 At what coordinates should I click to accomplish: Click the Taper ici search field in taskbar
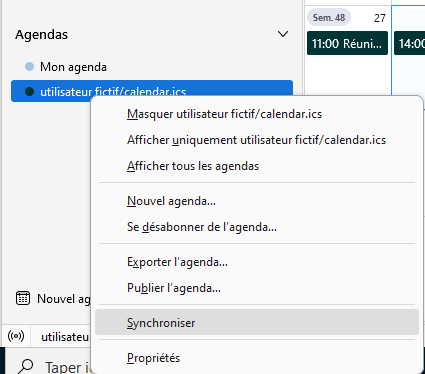(x=68, y=367)
